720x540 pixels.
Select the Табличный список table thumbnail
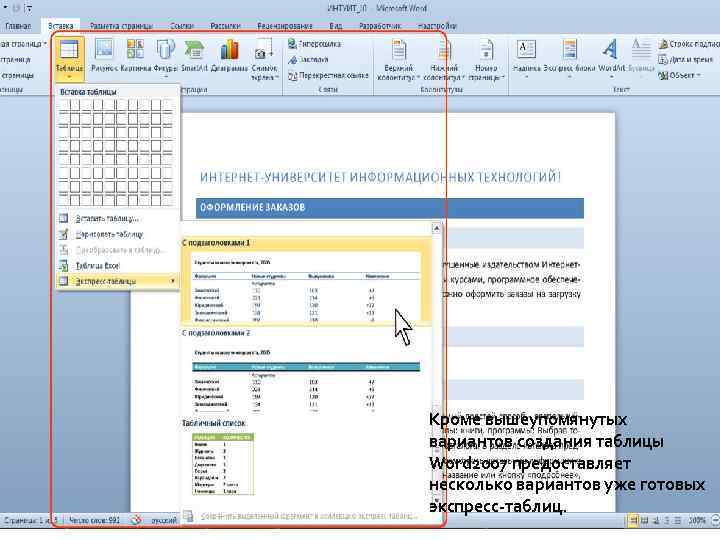click(x=223, y=464)
